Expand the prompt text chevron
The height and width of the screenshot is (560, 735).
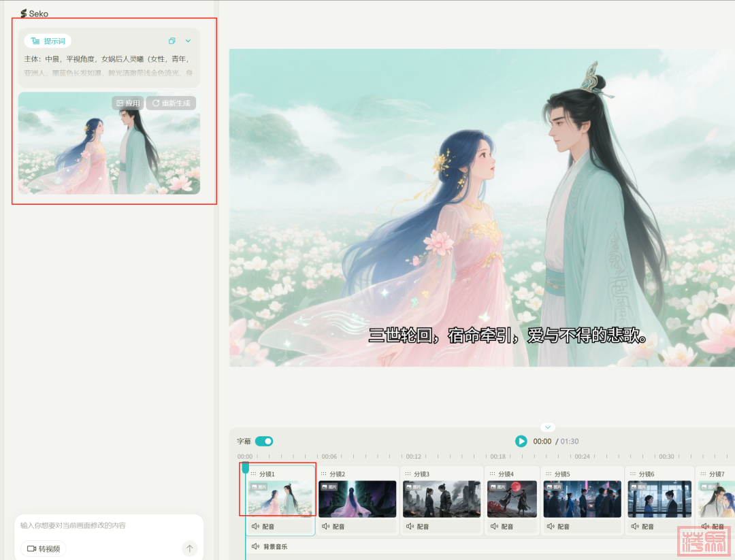[x=189, y=41]
